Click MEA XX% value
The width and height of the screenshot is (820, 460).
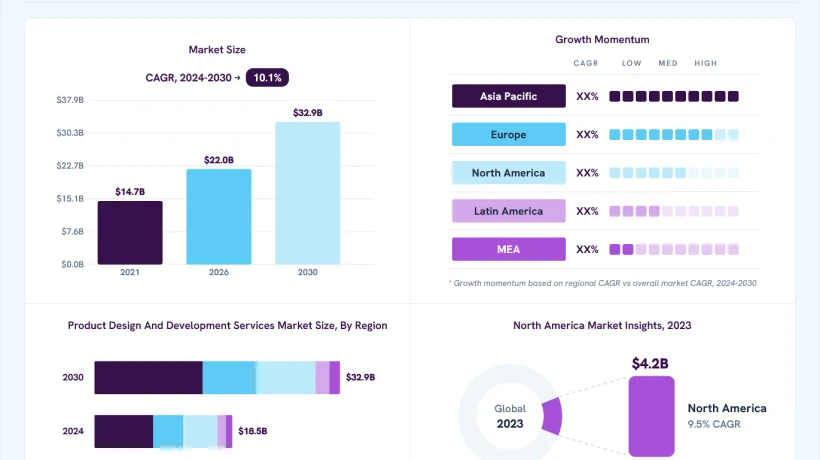587,249
